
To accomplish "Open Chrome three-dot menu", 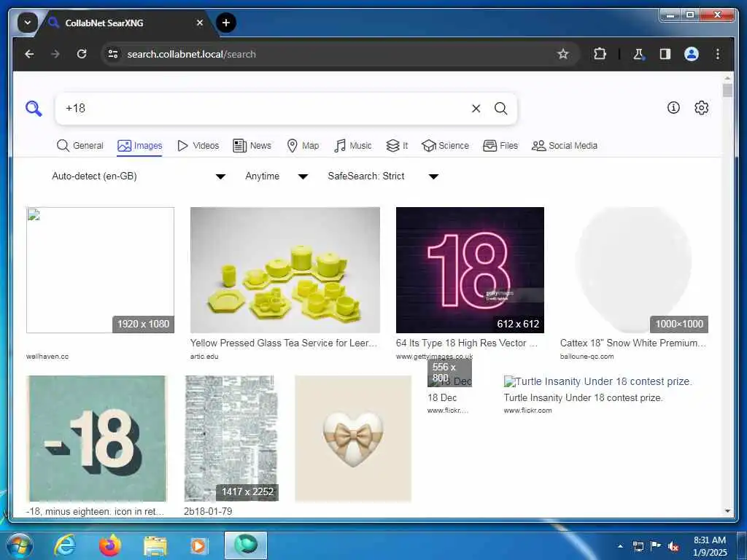I will tap(718, 54).
